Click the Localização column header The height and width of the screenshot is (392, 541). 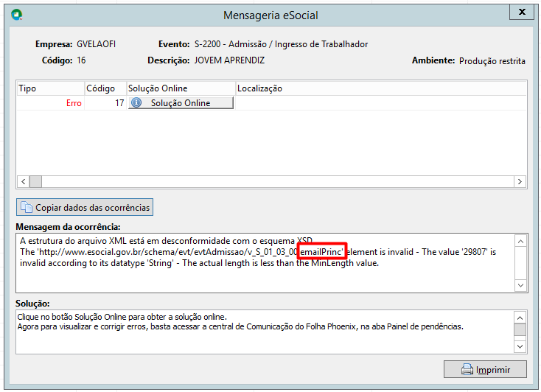381,88
